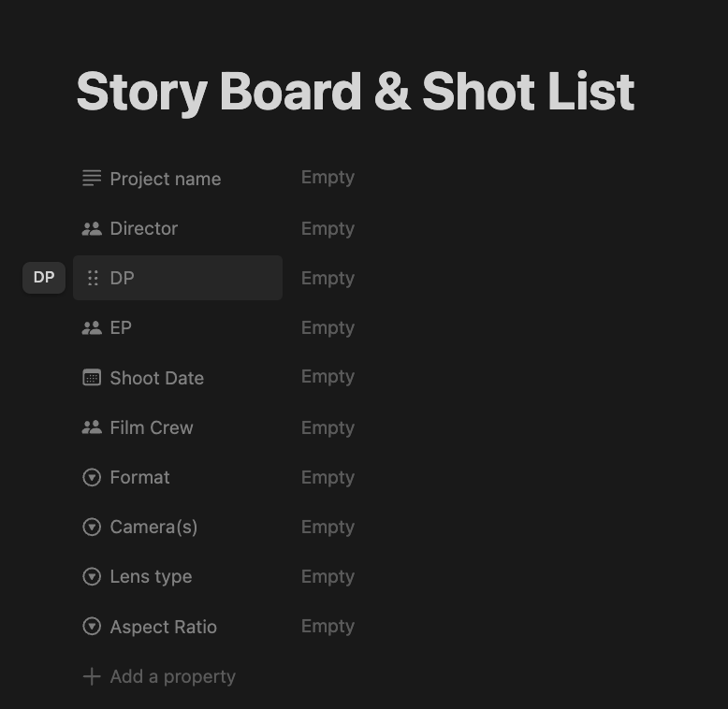Viewport: 728px width, 709px height.
Task: Grab the drag handle icon beside DP
Action: click(x=92, y=278)
